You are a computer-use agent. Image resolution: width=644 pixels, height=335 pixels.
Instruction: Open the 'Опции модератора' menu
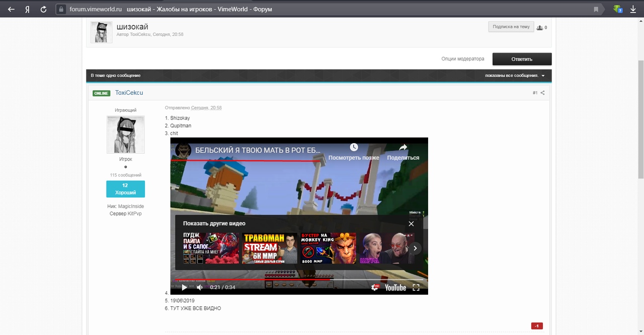(x=463, y=59)
